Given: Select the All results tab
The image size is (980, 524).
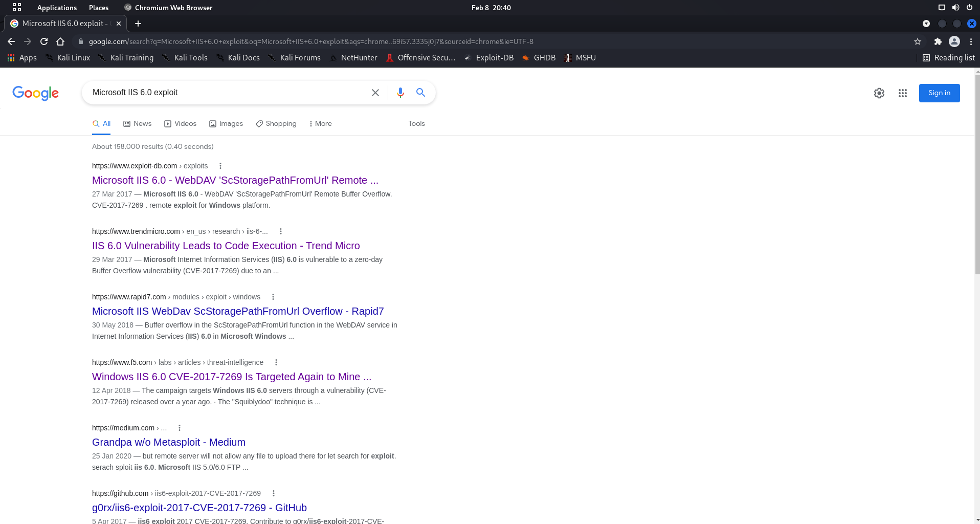Looking at the screenshot, I should tap(101, 124).
